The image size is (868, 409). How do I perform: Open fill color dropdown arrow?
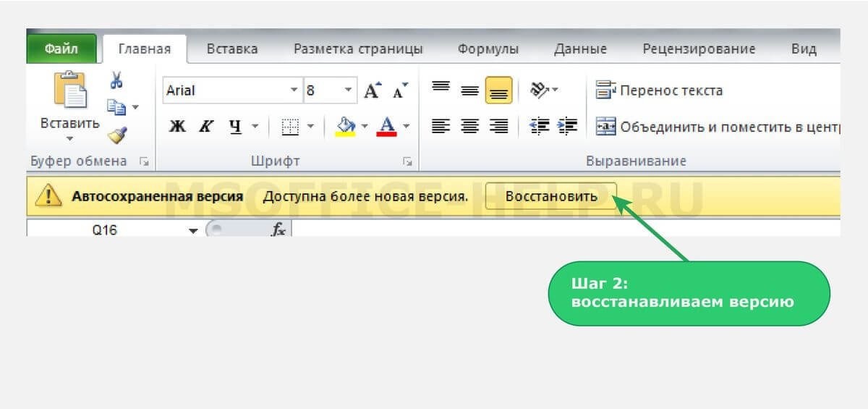point(365,127)
